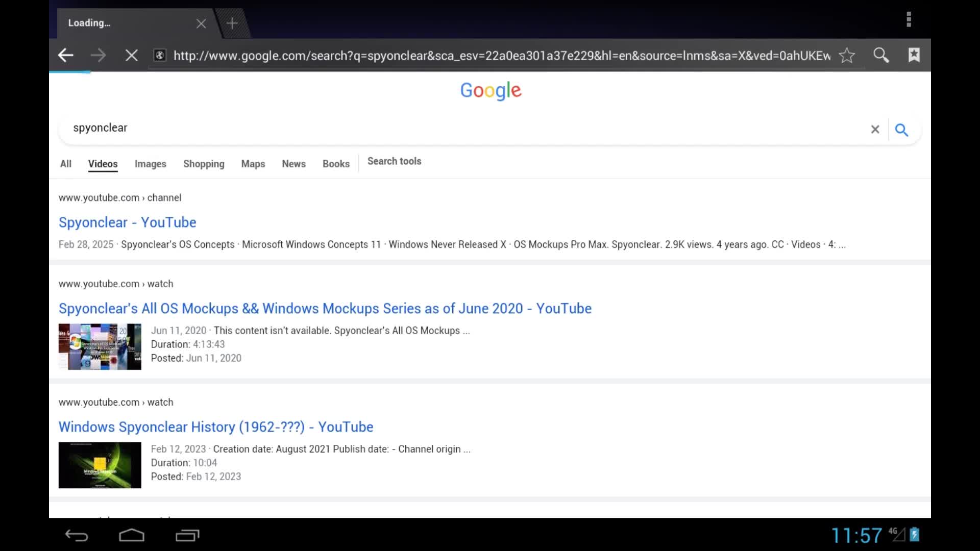Open Spyonclear's All OS Mockups video link
This screenshot has width=980, height=551.
click(x=325, y=309)
